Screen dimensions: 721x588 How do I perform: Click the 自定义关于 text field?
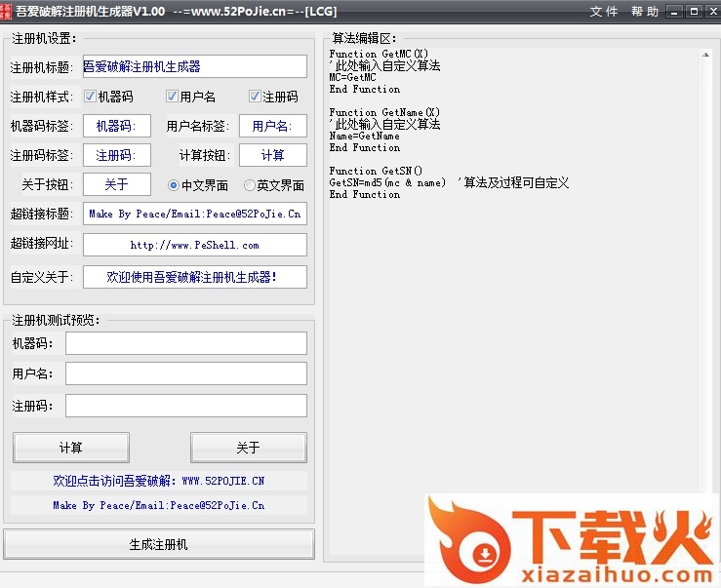pyautogui.click(x=194, y=277)
